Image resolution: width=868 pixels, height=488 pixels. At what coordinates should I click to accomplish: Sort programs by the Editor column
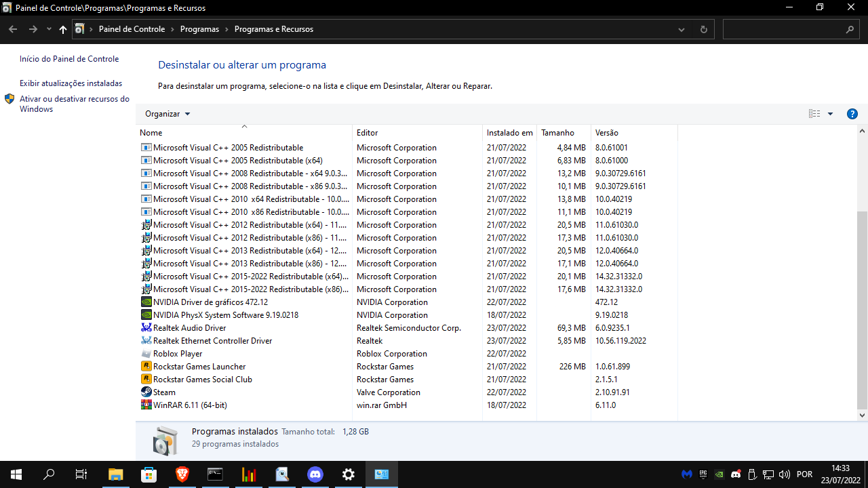tap(418, 132)
